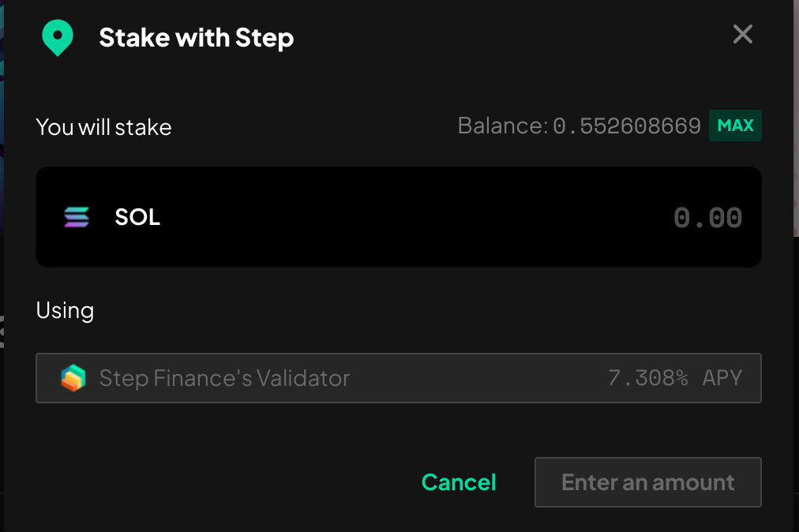
Task: Click the 7.308% APY value
Action: click(647, 378)
